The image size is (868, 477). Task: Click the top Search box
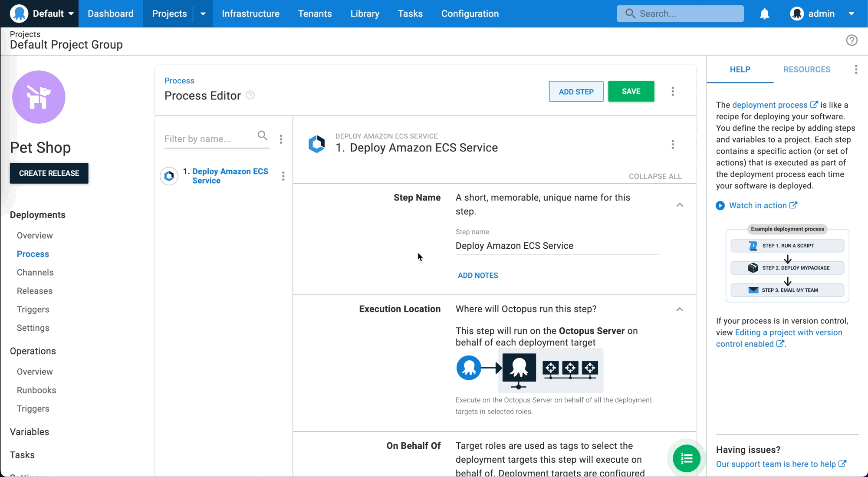[680, 13]
